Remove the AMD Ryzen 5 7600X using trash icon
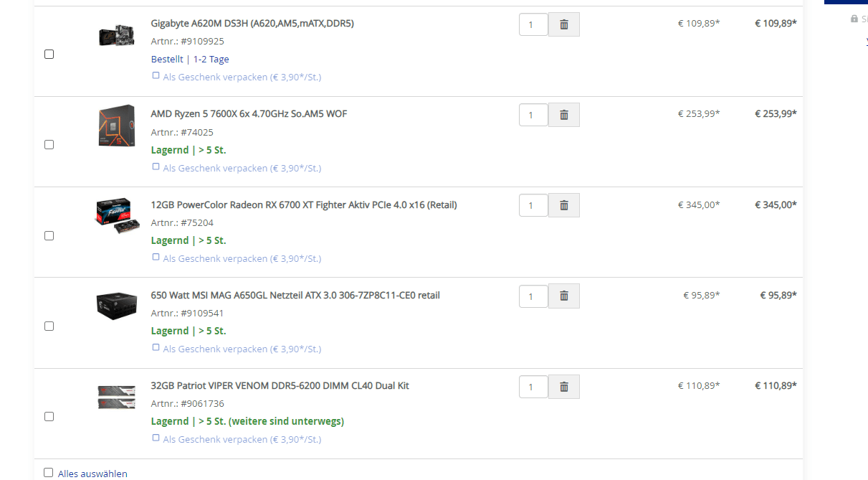 pyautogui.click(x=564, y=115)
